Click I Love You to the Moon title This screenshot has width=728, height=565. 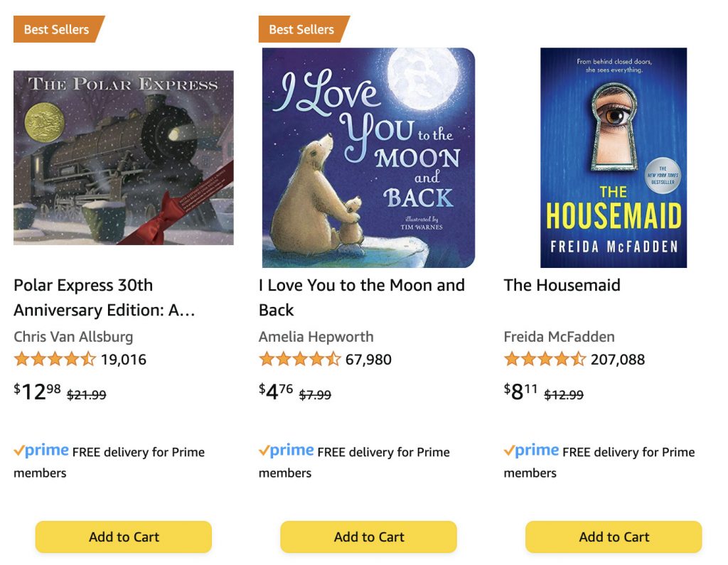pyautogui.click(x=361, y=297)
